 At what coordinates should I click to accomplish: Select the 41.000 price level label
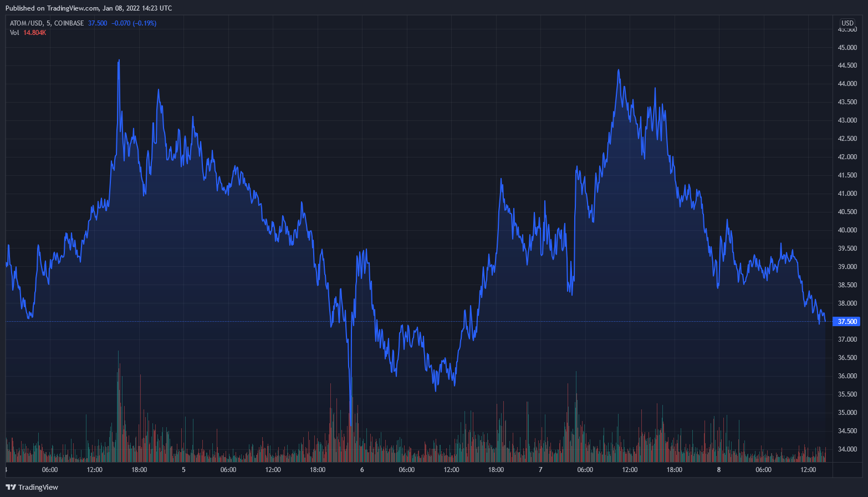847,194
